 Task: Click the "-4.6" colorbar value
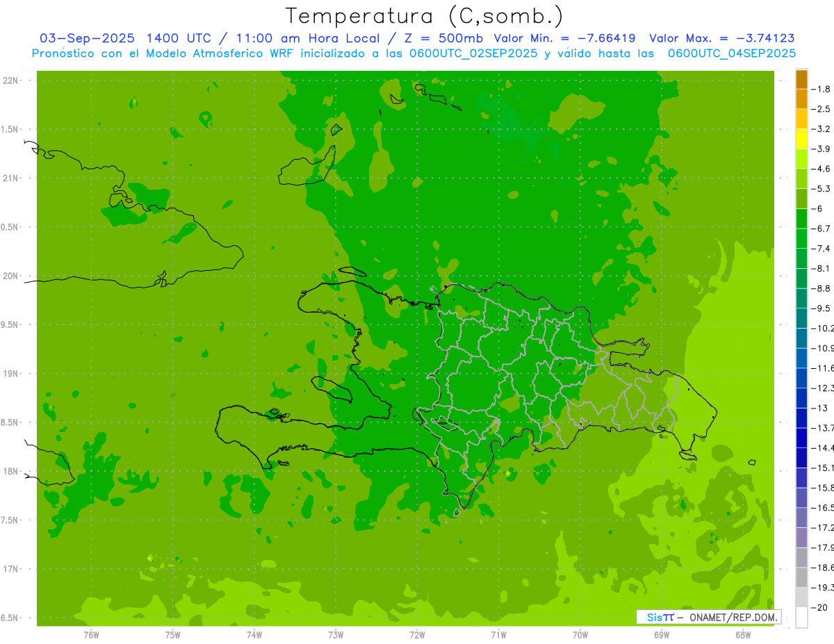(x=821, y=169)
